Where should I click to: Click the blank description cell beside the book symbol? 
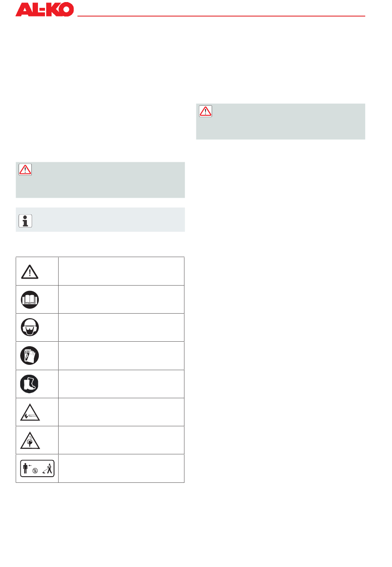pos(121,300)
